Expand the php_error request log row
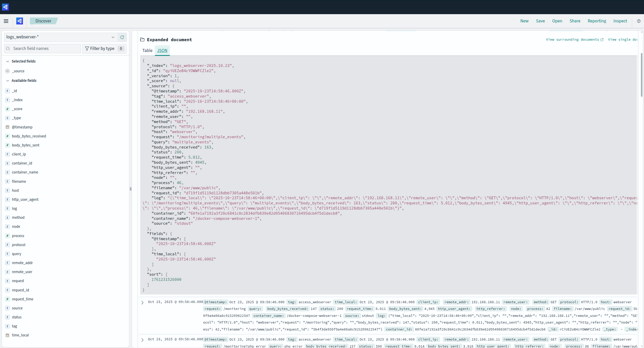644x348 pixels. (143, 340)
